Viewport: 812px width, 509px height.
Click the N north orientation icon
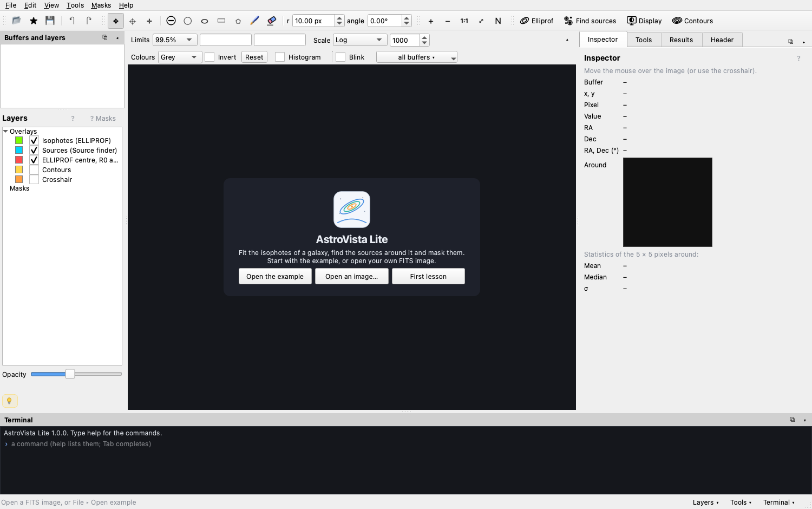pyautogui.click(x=498, y=21)
